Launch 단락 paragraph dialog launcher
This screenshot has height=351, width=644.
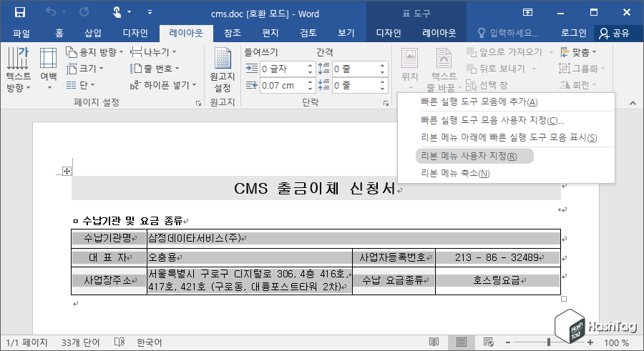click(x=386, y=104)
